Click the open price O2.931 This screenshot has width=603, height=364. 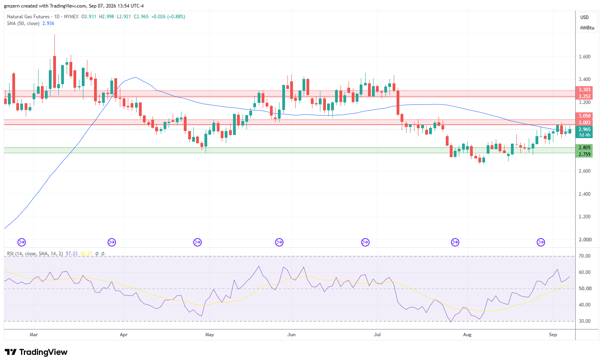click(x=89, y=17)
